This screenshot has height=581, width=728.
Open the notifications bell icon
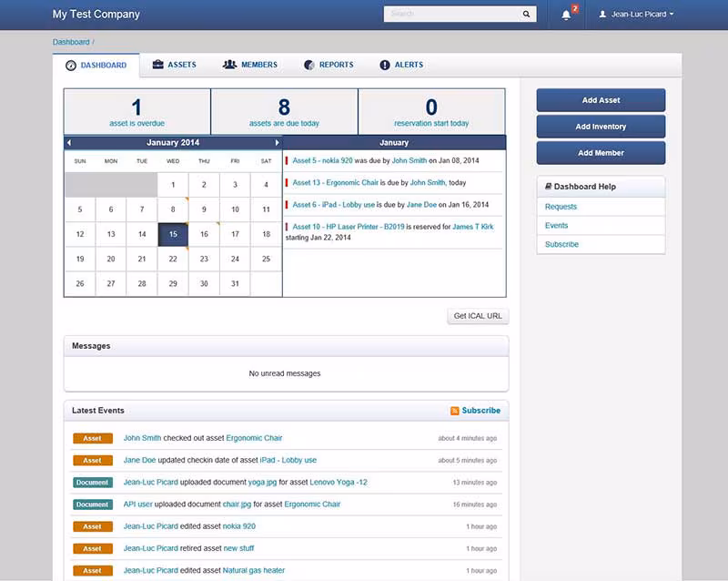pos(566,15)
